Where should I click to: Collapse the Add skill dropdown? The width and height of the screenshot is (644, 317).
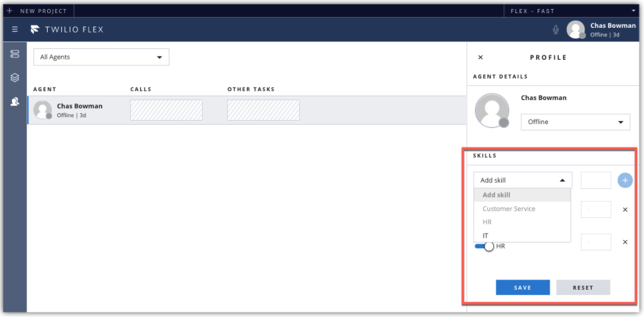pos(523,180)
